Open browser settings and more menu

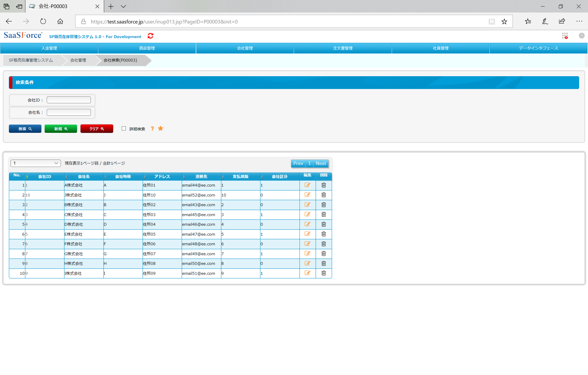[x=579, y=21]
